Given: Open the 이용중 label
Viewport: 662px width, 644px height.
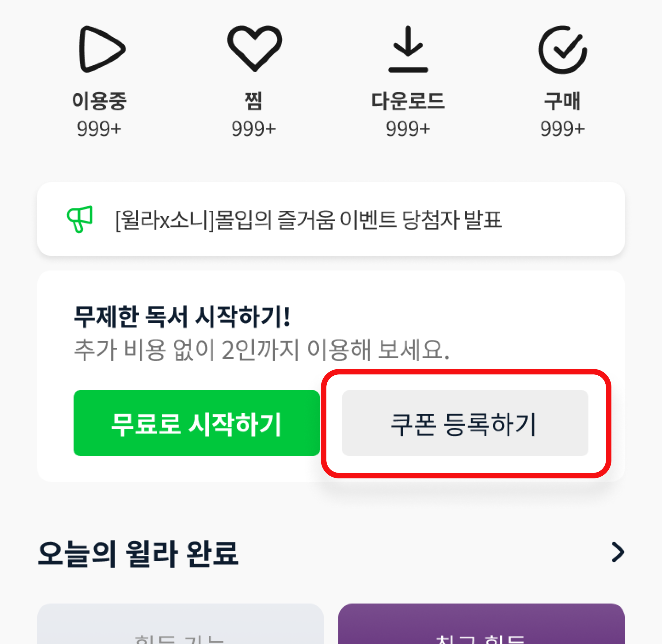Looking at the screenshot, I should (99, 101).
